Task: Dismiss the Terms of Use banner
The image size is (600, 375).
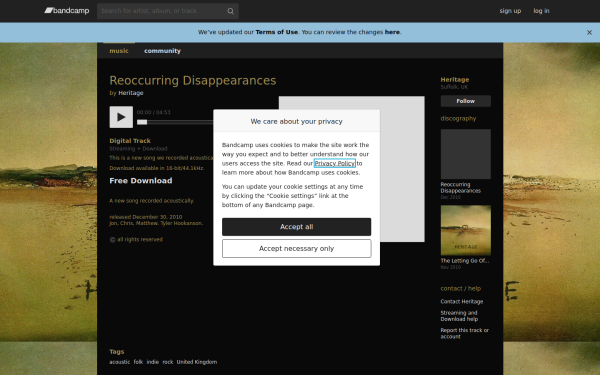Action: [x=589, y=33]
